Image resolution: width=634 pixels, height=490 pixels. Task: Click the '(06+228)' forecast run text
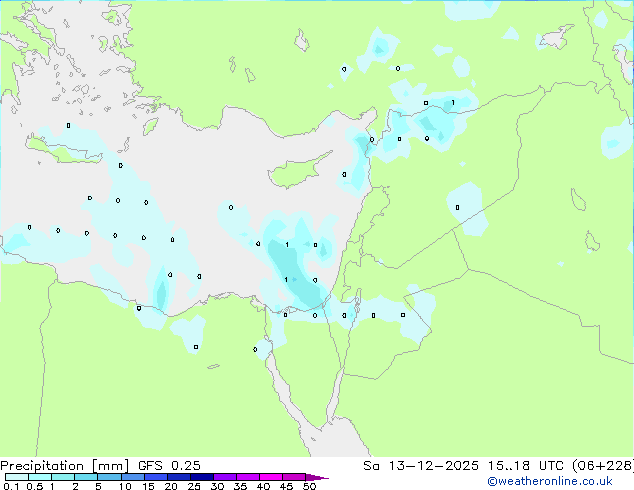603,466
